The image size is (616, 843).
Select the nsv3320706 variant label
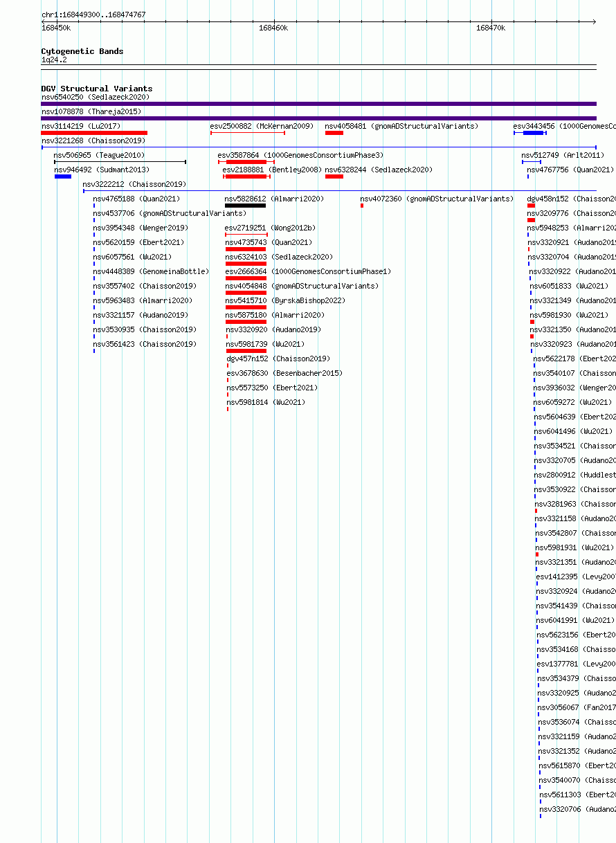[578, 809]
